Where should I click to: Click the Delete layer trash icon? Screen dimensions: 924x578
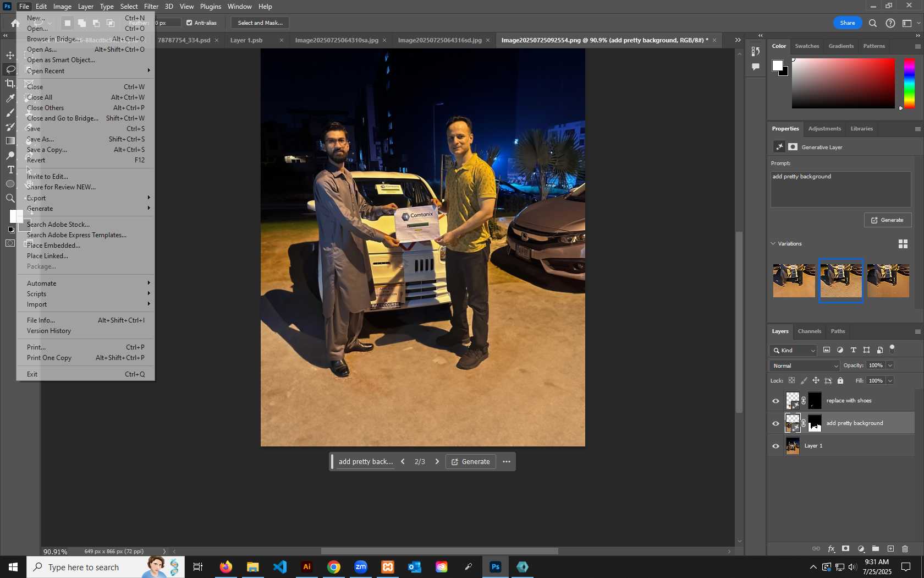[x=905, y=549]
